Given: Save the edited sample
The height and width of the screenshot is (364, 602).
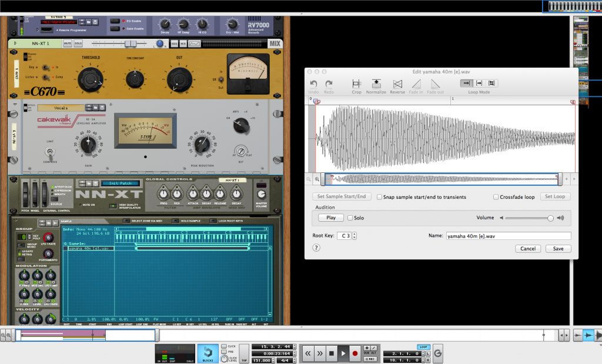Looking at the screenshot, I should pos(558,248).
